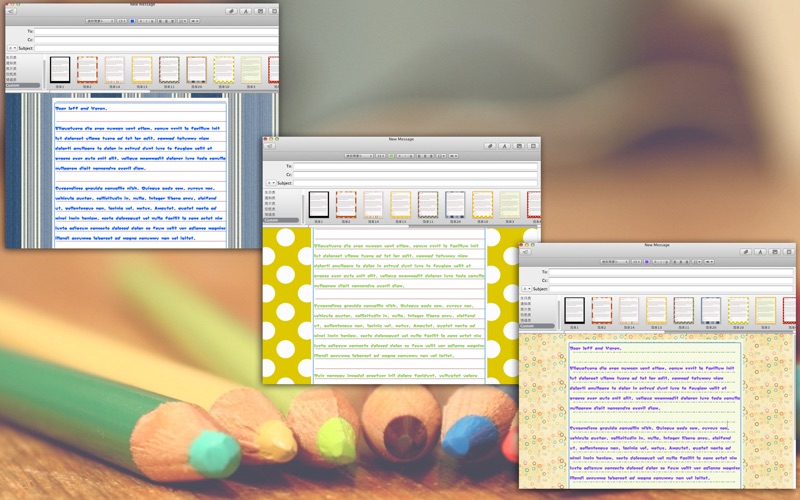
Task: Choose orange dashed stationery thumbnail in blue striped window
Action: point(87,70)
